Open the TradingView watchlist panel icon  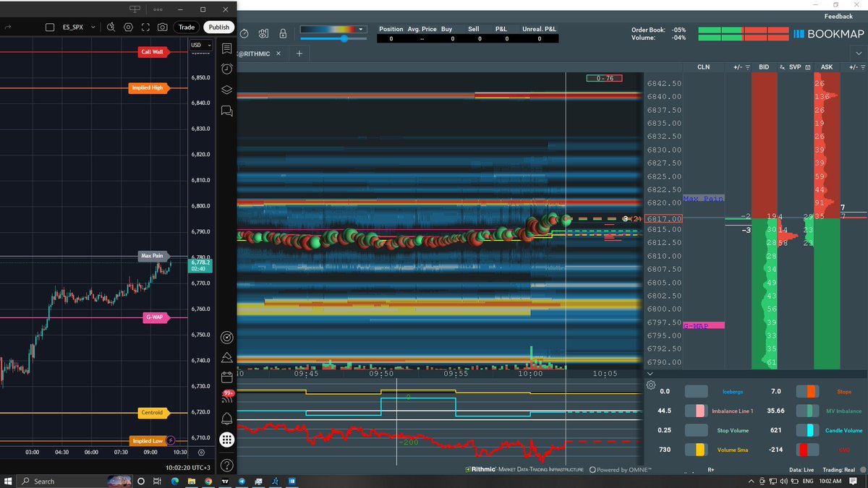tap(226, 48)
